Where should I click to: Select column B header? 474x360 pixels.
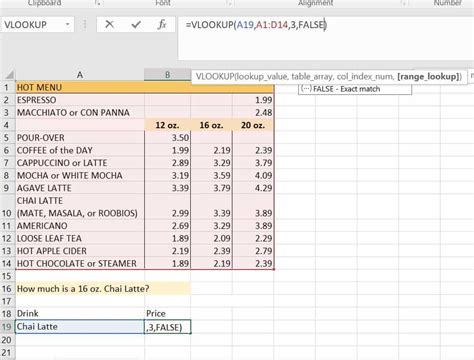(x=167, y=75)
